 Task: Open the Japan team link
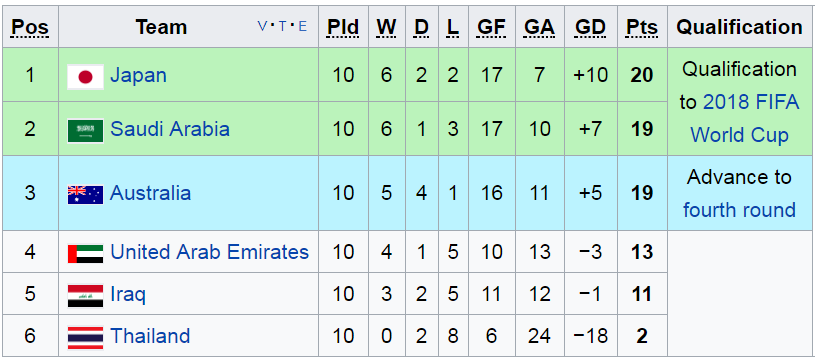(138, 76)
